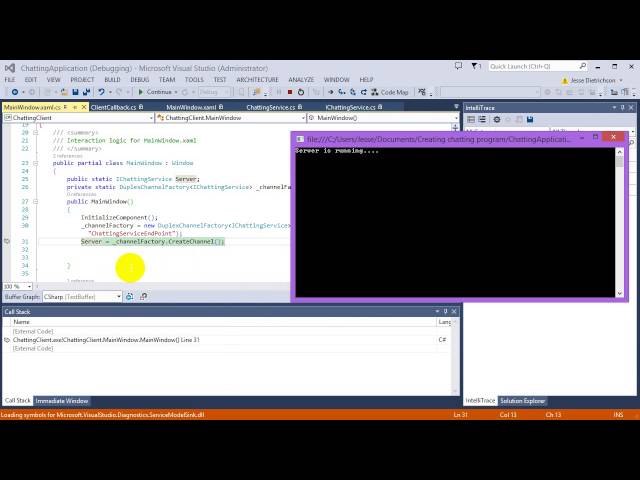Toggle auto-hide pin on IntelliTrace panel

[622, 108]
